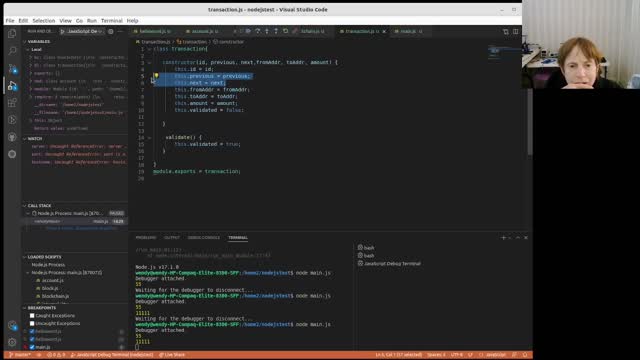Open blockchain.js in Loaded Scripts
The height and width of the screenshot is (360, 640).
[55, 296]
